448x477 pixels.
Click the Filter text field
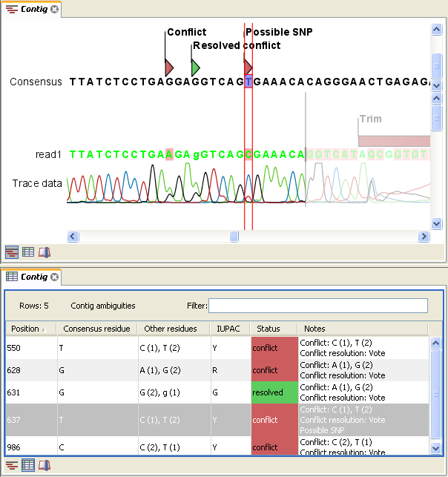pos(317,306)
